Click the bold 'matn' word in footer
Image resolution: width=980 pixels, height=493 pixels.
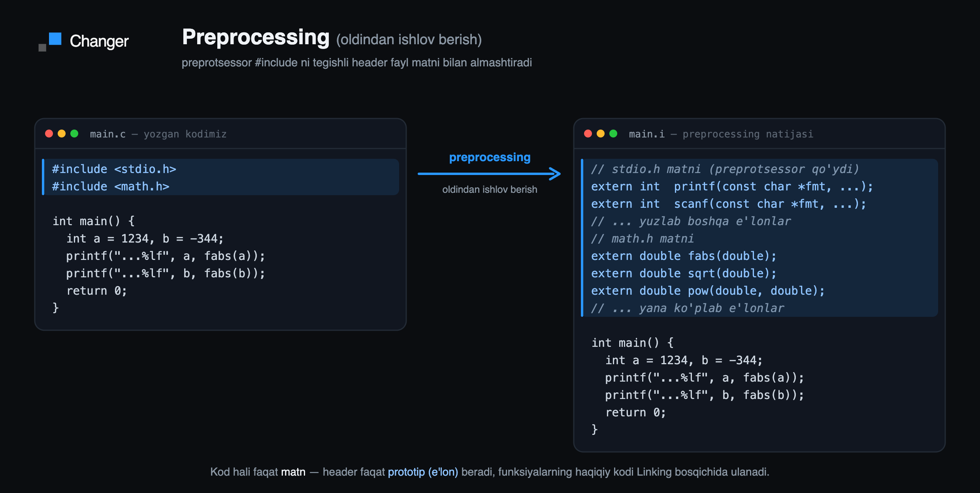(293, 472)
